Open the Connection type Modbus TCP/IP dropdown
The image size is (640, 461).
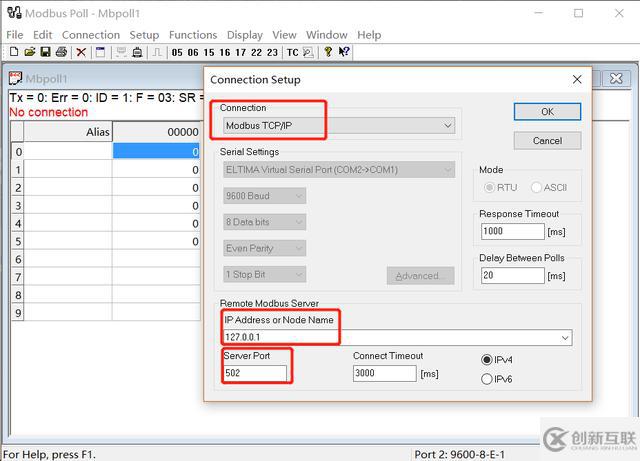339,125
